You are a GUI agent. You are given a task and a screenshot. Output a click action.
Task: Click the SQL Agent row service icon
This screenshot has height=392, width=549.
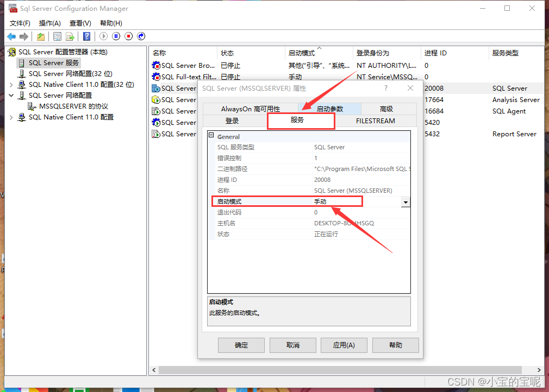[156, 111]
